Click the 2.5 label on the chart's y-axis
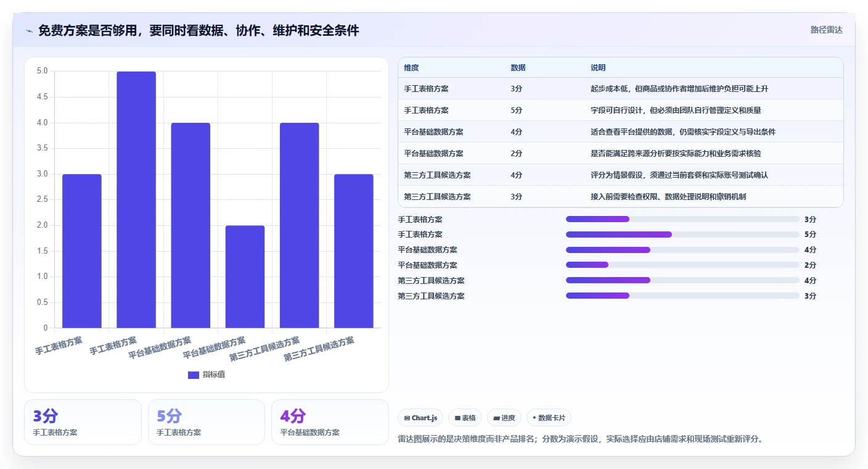Image resolution: width=868 pixels, height=469 pixels. (x=42, y=199)
